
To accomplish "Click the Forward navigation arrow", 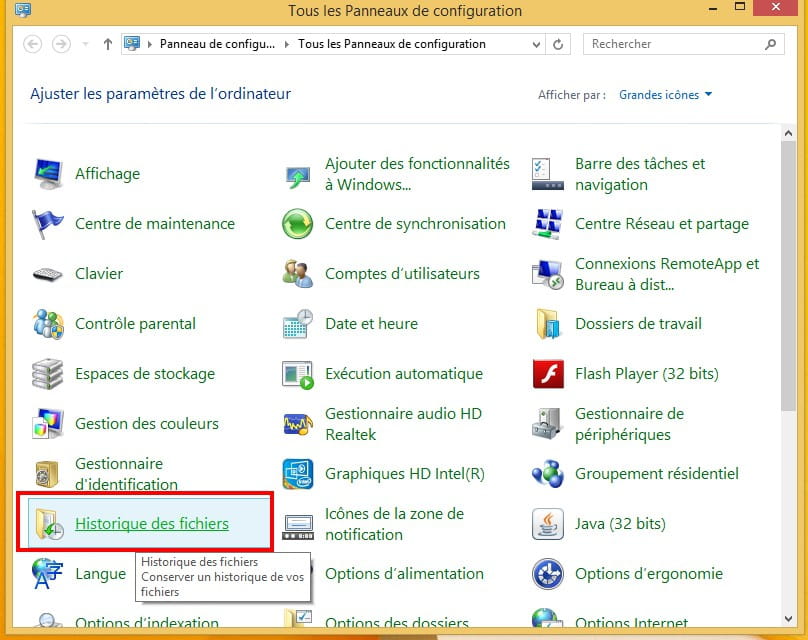I will 61,44.
